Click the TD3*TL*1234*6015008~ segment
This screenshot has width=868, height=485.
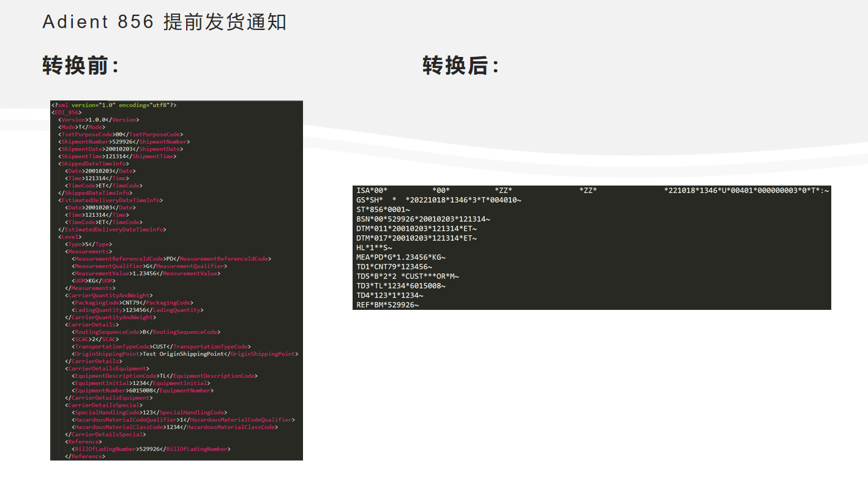pos(401,285)
